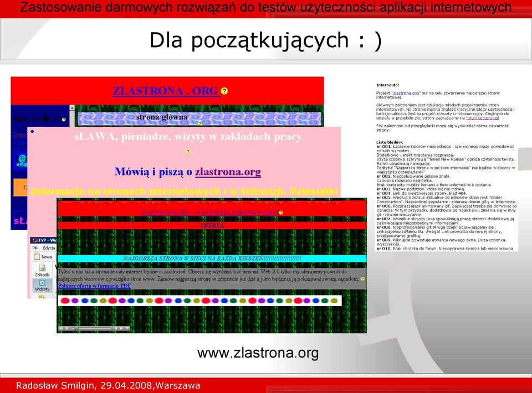The image size is (532, 393).
Task: Open "zlastrona.org" link in description text
Action: point(406,93)
